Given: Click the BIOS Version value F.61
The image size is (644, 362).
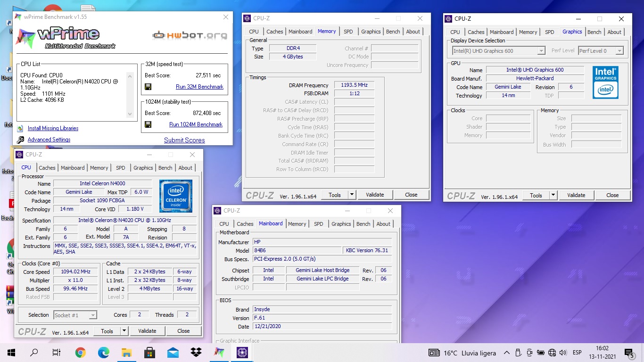Looking at the screenshot, I should click(x=322, y=318).
